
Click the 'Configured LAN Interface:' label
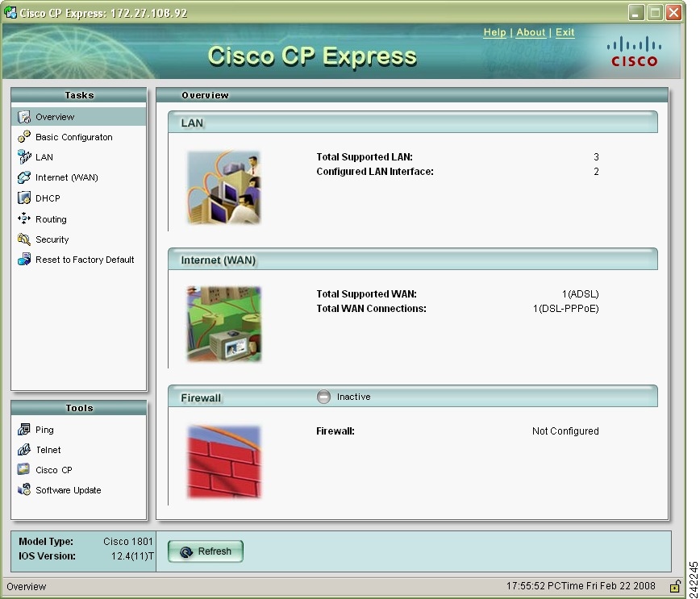click(x=375, y=172)
